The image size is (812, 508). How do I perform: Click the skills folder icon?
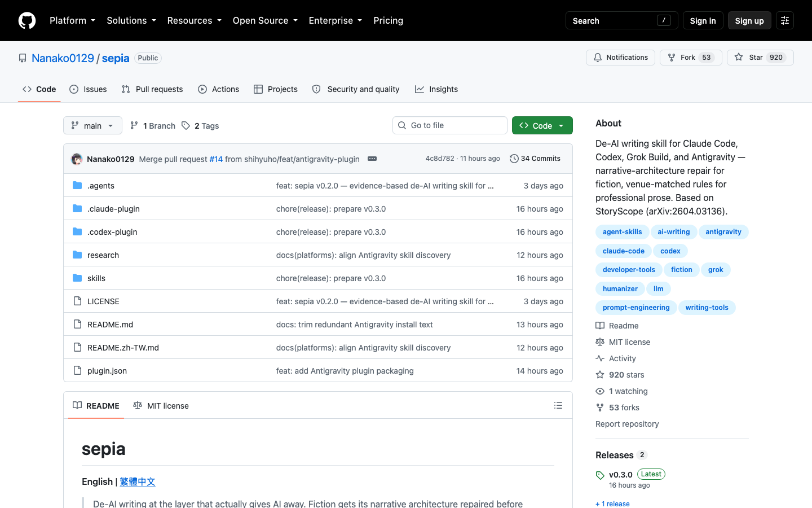77,278
